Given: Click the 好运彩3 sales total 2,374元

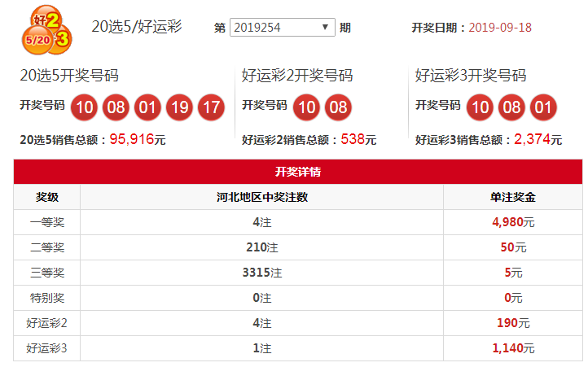Looking at the screenshot, I should (538, 139).
